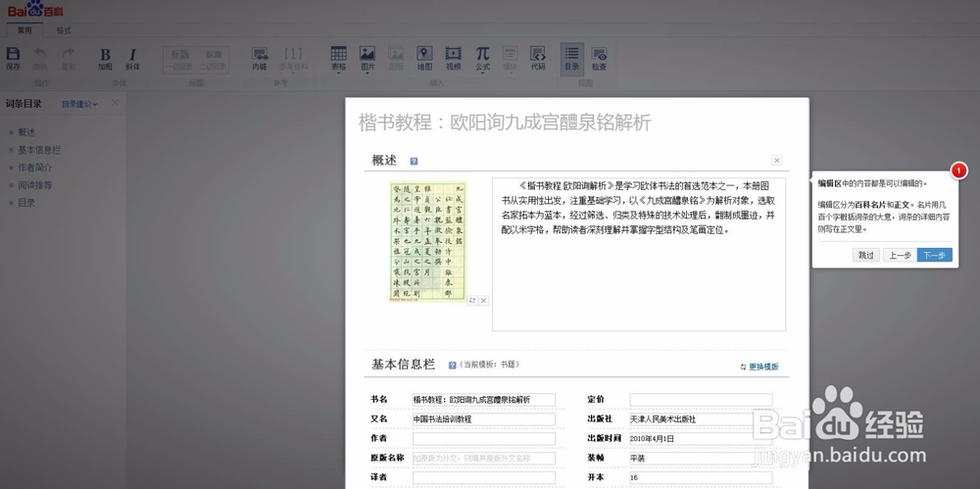Viewport: 980px width, 489px height.
Task: Click the 原版名称 input field
Action: (x=484, y=458)
